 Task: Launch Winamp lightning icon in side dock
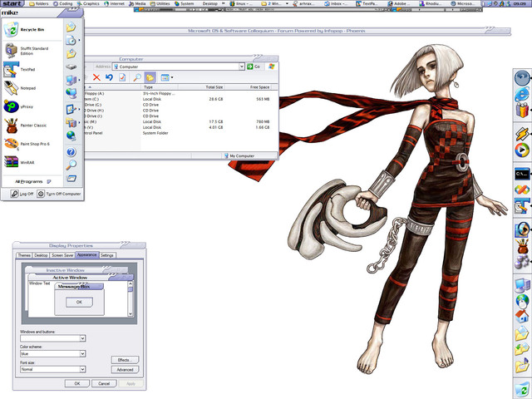pos(522,134)
